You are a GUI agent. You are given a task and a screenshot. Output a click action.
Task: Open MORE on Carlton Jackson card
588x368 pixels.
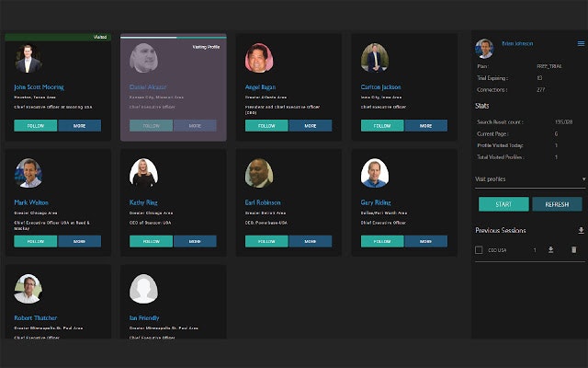pos(426,125)
